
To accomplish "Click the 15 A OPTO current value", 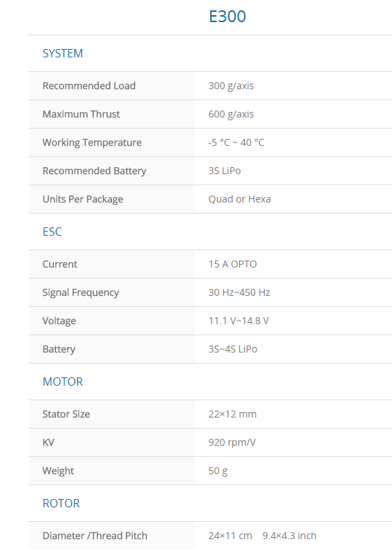I will coord(232,264).
